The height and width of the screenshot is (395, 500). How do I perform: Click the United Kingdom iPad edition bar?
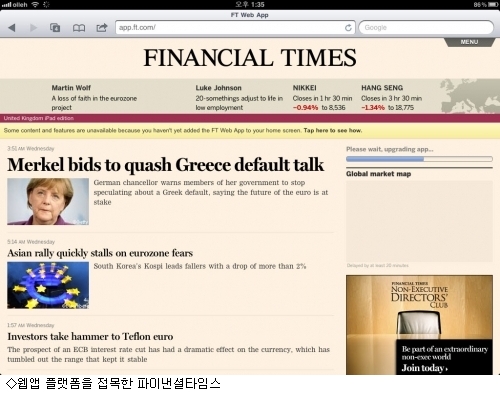(x=250, y=118)
